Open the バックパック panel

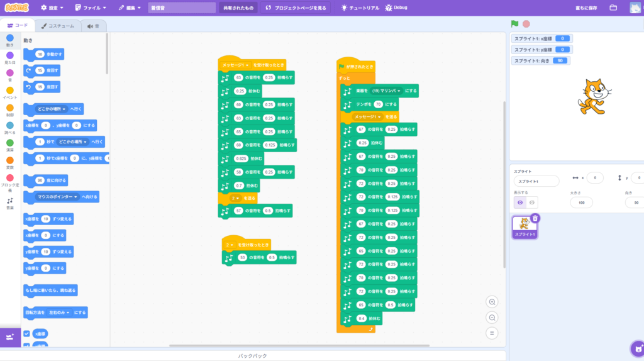(253, 356)
